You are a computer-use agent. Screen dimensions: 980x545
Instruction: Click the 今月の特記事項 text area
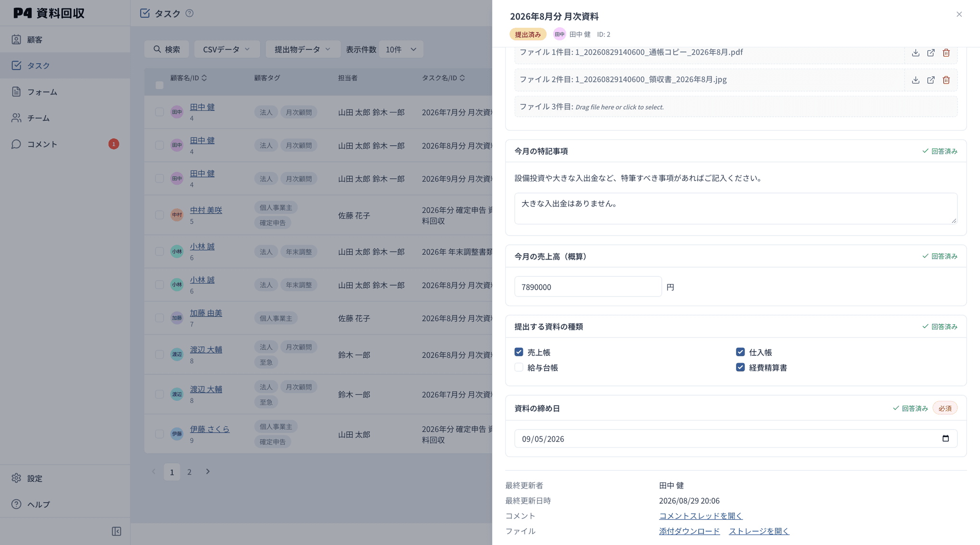pos(736,208)
